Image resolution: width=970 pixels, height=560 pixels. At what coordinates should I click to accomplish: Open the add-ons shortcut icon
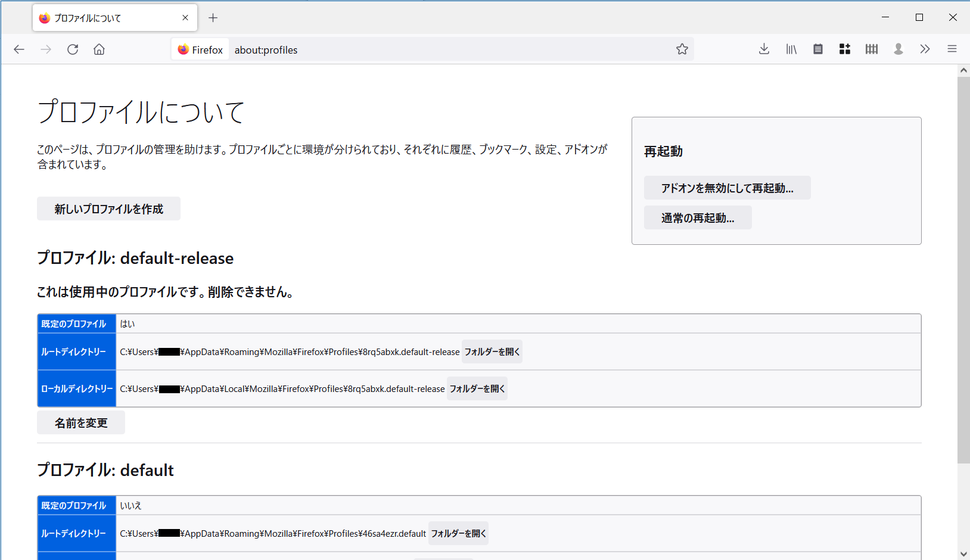844,49
